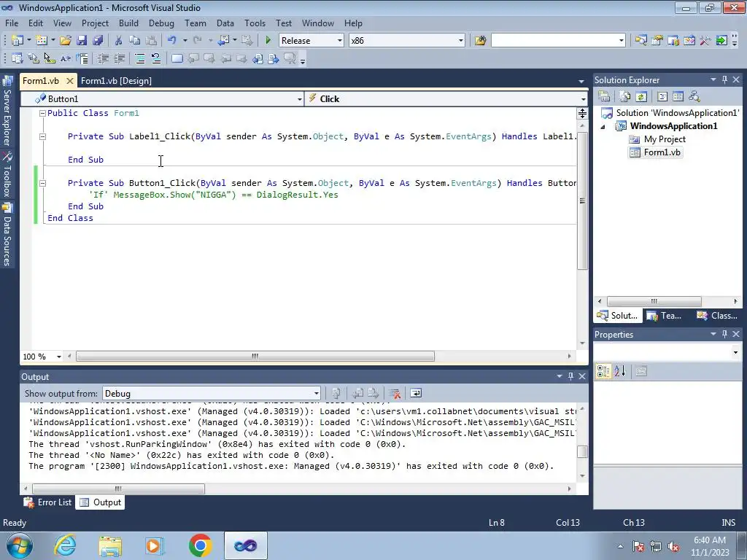Open the Toolbox side tab
The height and width of the screenshot is (560, 747).
point(7,175)
